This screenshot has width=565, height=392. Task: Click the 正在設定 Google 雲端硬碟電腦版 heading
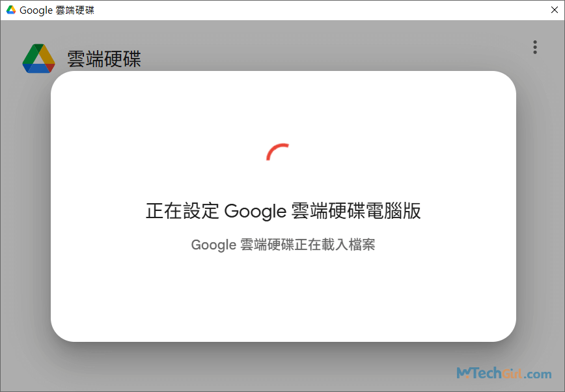tap(282, 210)
